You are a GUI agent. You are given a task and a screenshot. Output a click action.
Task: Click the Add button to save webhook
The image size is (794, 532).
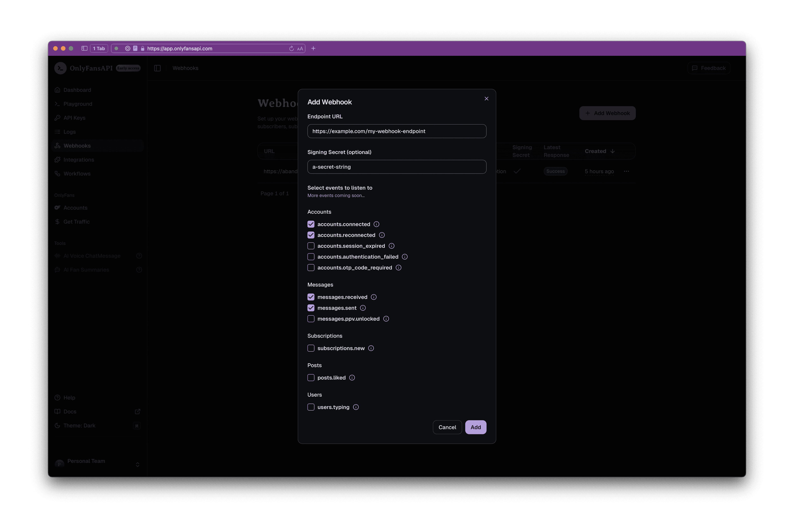tap(476, 427)
